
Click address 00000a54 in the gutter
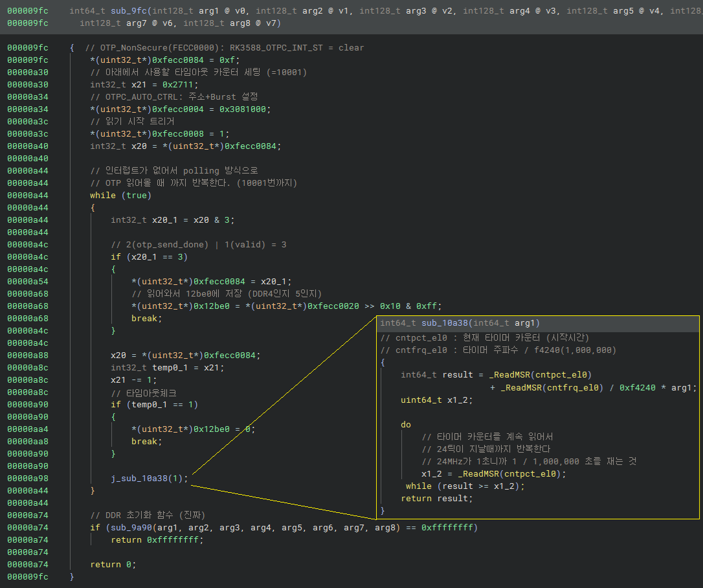click(x=27, y=281)
